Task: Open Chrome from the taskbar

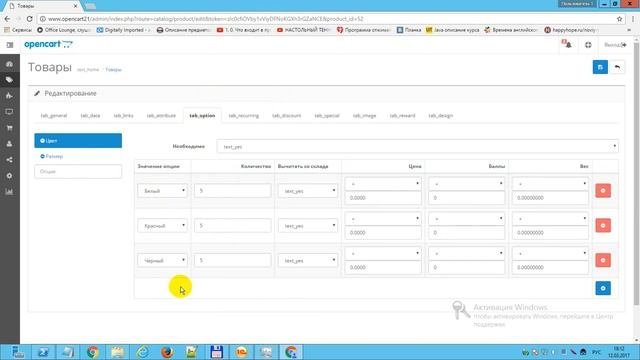Action: [x=93, y=352]
